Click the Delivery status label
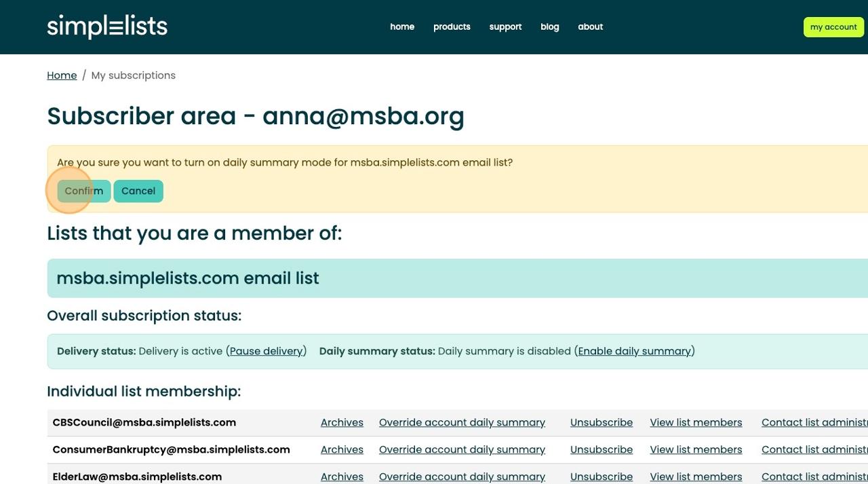The height and width of the screenshot is (484, 868). point(96,351)
